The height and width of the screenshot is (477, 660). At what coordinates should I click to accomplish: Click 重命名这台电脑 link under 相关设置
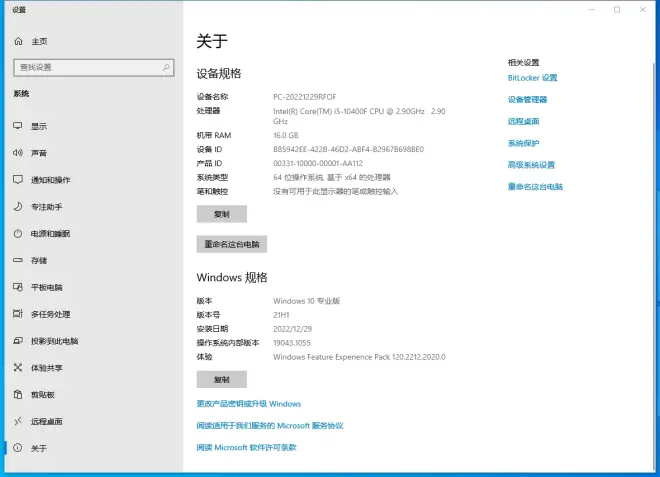coord(535,187)
